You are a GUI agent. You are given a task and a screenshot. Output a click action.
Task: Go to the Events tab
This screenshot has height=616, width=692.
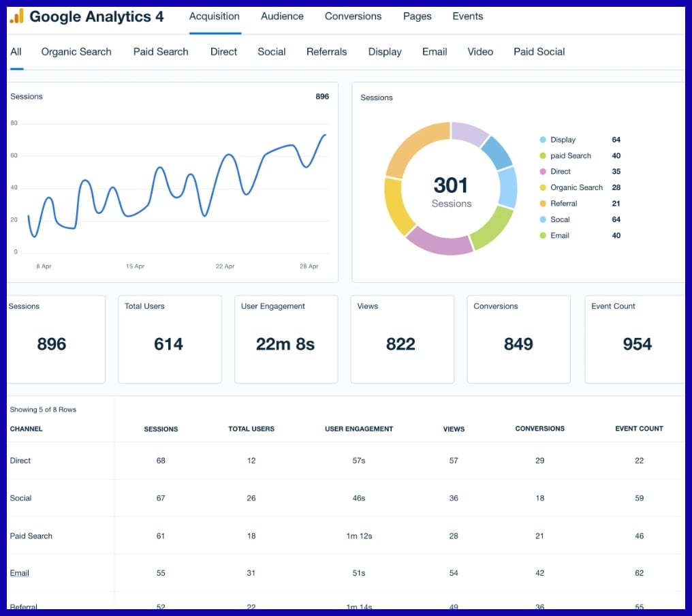467,16
